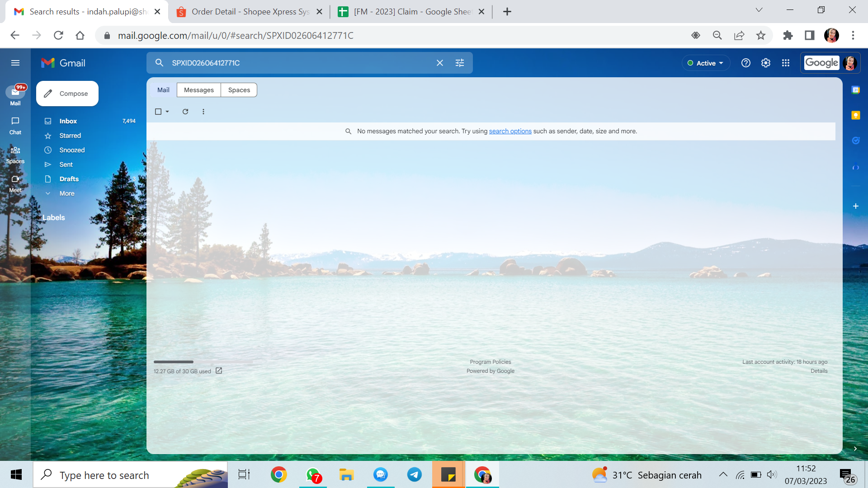Screen dimensions: 868x488
Task: Open Telegram from the taskbar
Action: [x=414, y=474]
